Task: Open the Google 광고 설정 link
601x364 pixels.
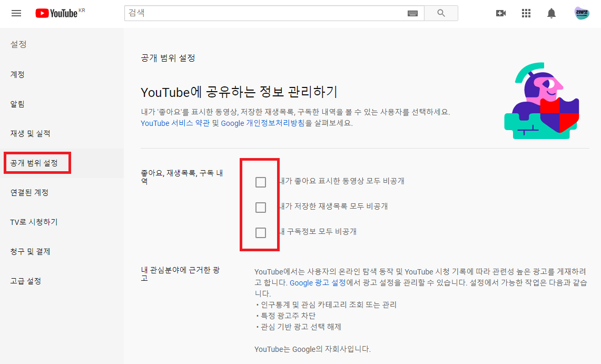Action: tap(318, 283)
